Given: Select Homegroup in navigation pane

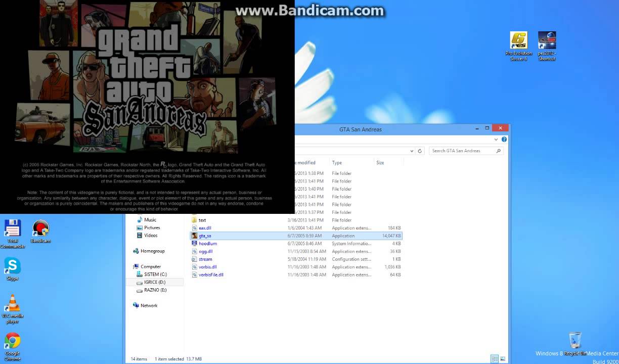Looking at the screenshot, I should click(x=152, y=251).
